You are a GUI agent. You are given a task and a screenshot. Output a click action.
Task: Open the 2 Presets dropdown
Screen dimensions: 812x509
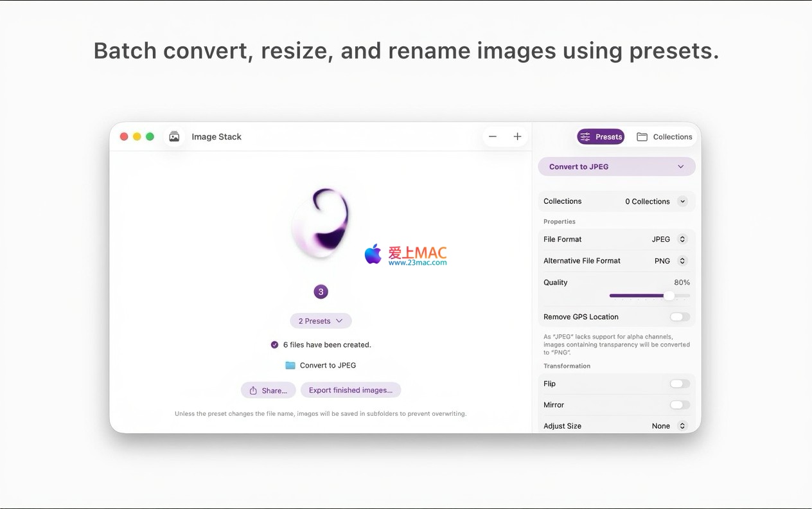point(321,321)
